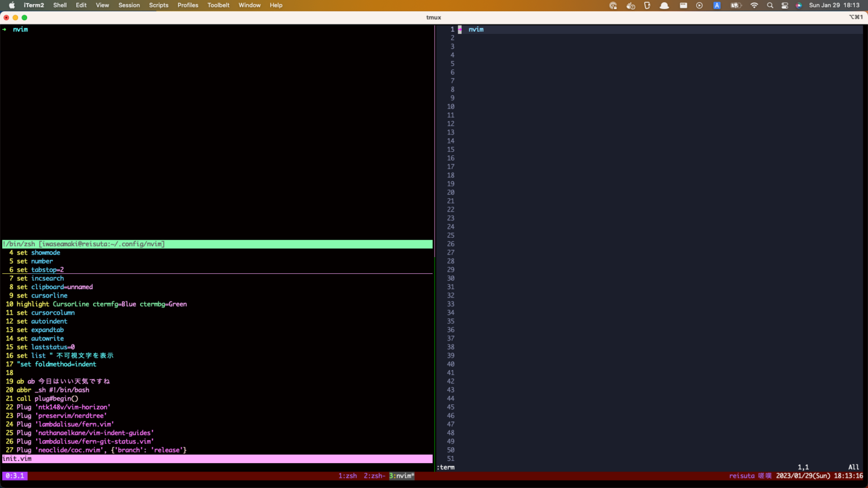The width and height of the screenshot is (868, 488).
Task: Open Control Center from the menu bar
Action: (x=785, y=5)
